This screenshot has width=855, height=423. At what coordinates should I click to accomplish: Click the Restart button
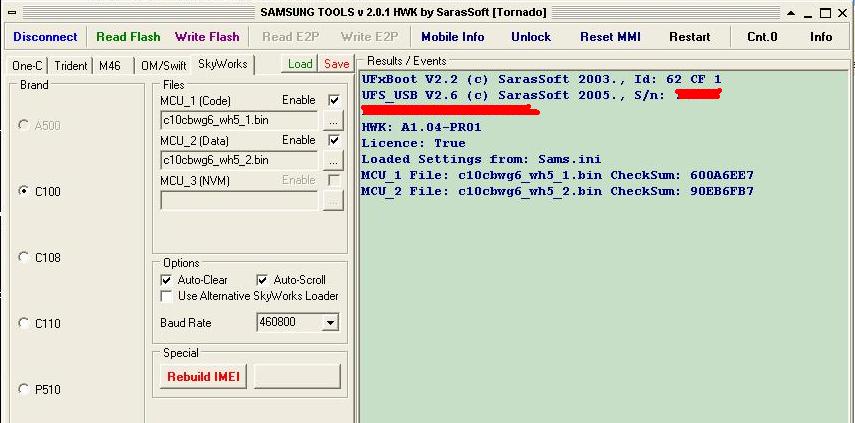click(690, 37)
